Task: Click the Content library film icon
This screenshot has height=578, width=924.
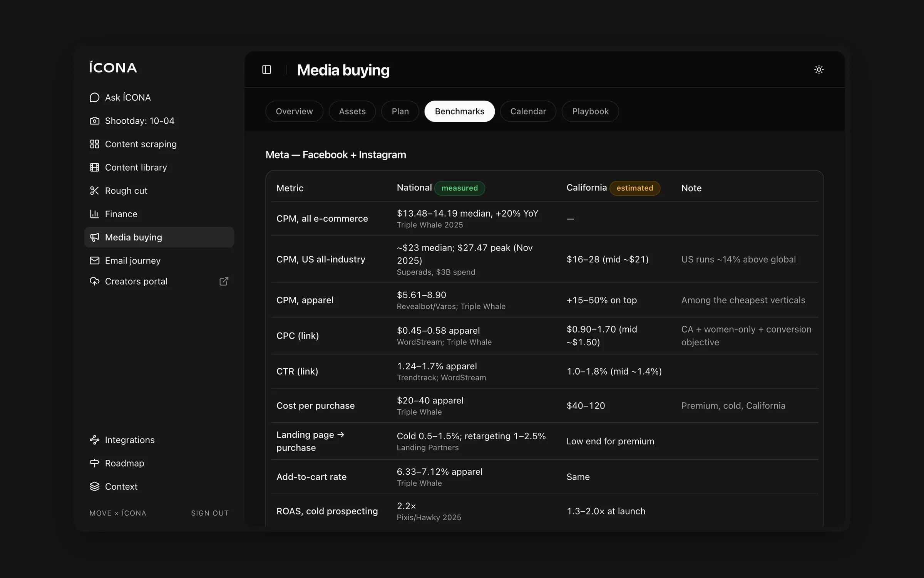Action: pyautogui.click(x=94, y=167)
